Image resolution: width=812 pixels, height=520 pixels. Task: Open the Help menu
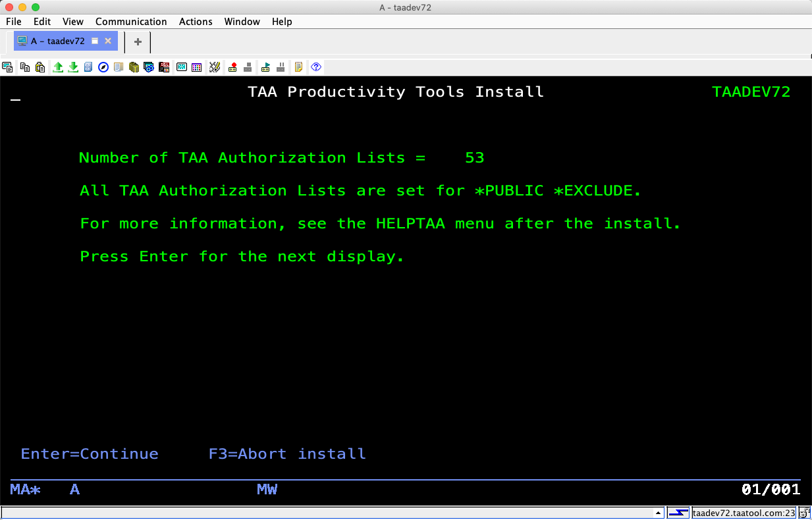pyautogui.click(x=282, y=22)
